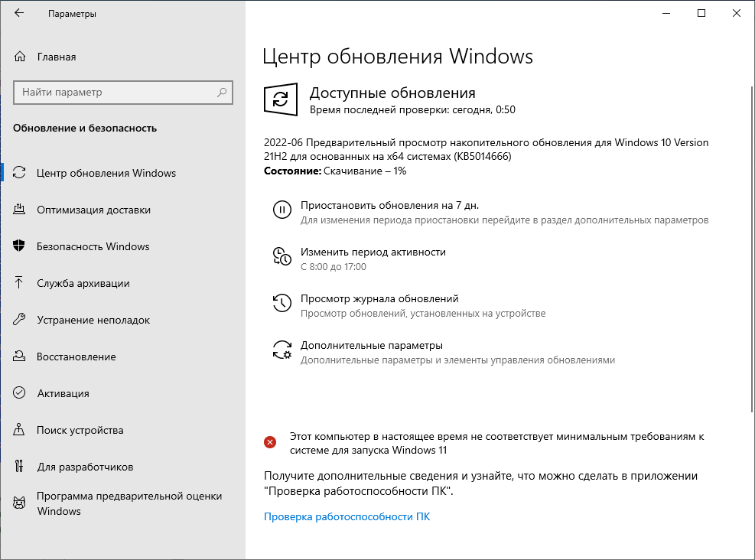
Task: Focus the Найти параметр search field
Action: pos(115,93)
